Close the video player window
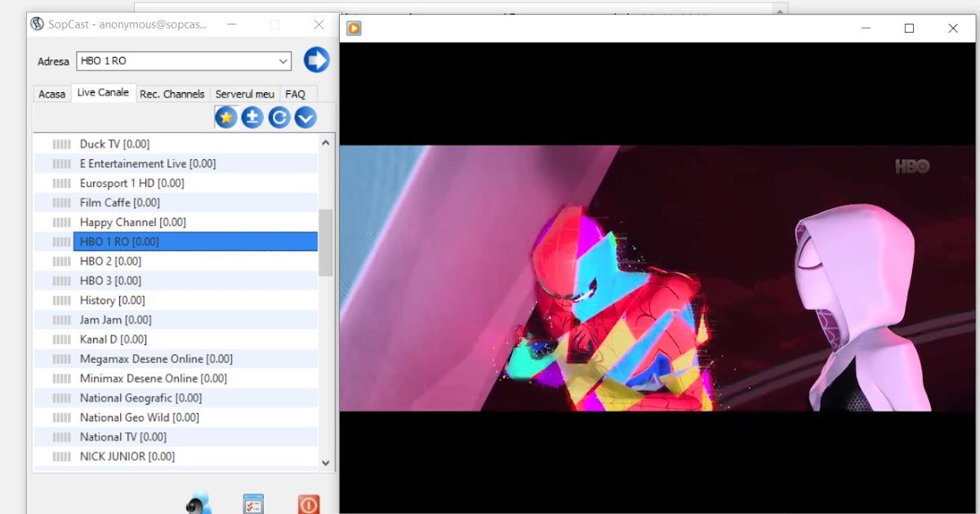980x514 pixels. (953, 29)
